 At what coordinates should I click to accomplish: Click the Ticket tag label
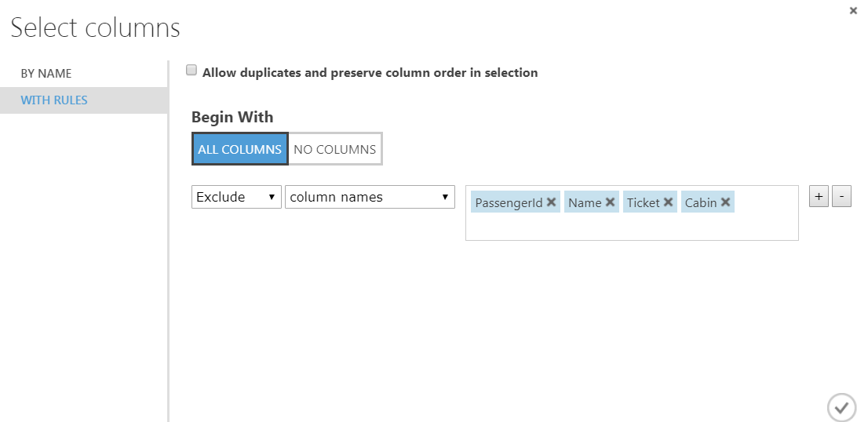click(x=643, y=202)
